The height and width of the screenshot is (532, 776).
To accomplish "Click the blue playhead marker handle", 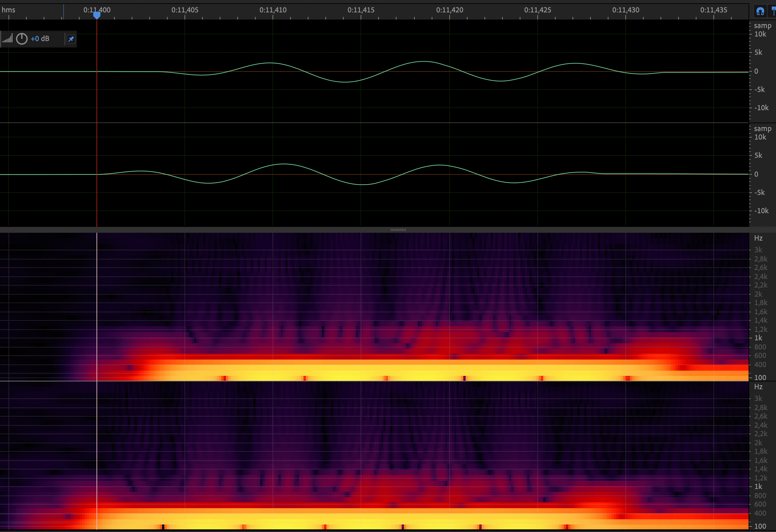I will (x=97, y=15).
